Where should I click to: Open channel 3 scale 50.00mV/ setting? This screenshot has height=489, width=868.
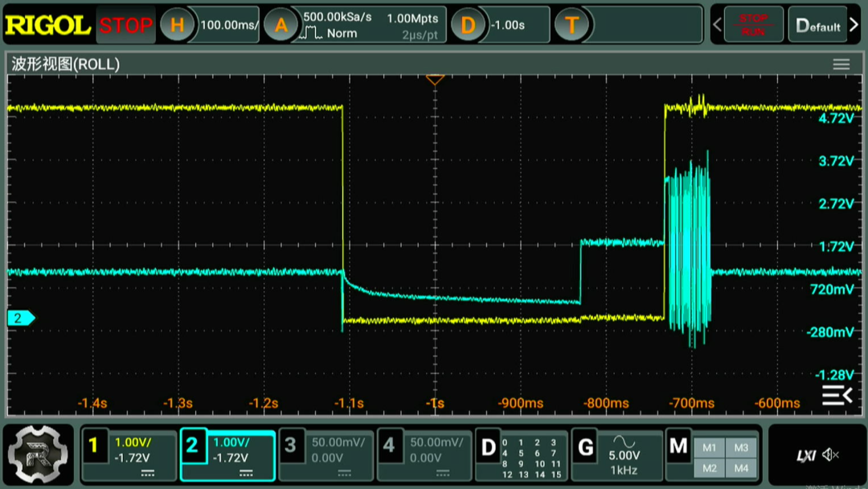point(338,442)
